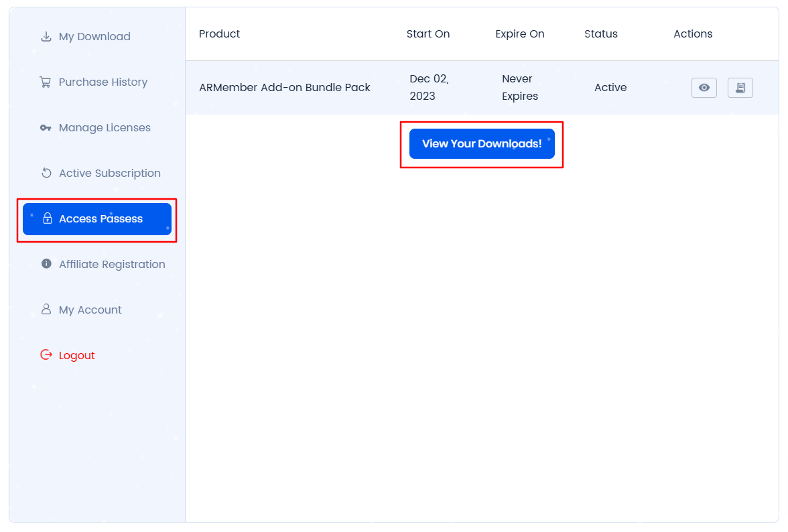The image size is (788, 532).
Task: Click the lock icon on Access Passess
Action: pos(47,218)
